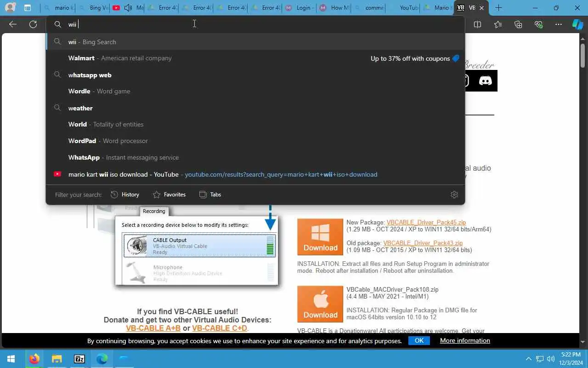Mute the YouTube tab speaker icon
Screen dimensions: 588x368
pyautogui.click(x=128, y=8)
